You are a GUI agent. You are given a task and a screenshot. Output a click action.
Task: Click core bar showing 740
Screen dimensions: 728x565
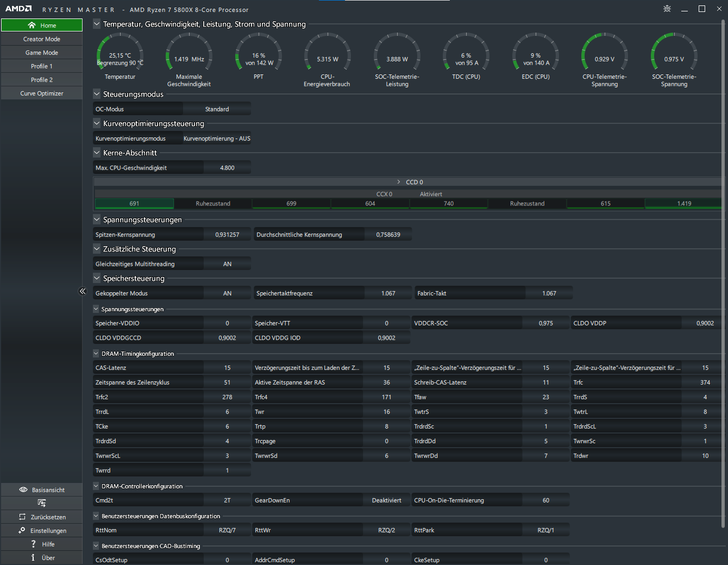pyautogui.click(x=448, y=204)
